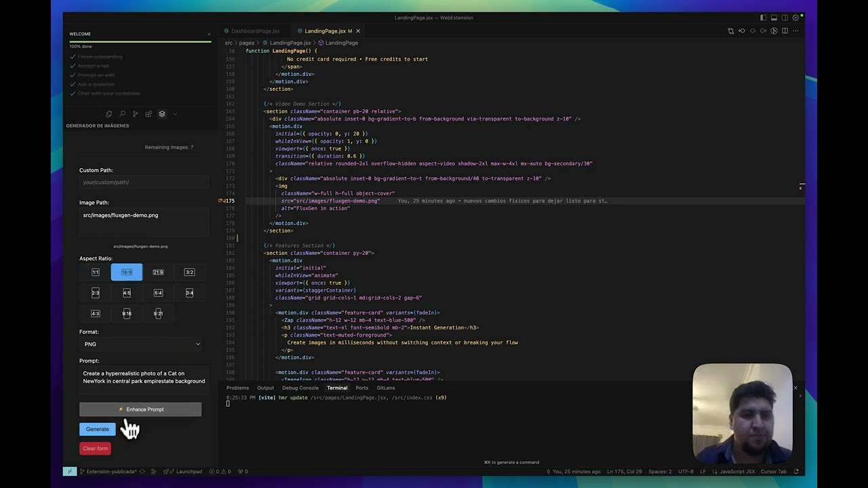Click the red Clear form button
The height and width of the screenshot is (488, 868).
(x=95, y=448)
